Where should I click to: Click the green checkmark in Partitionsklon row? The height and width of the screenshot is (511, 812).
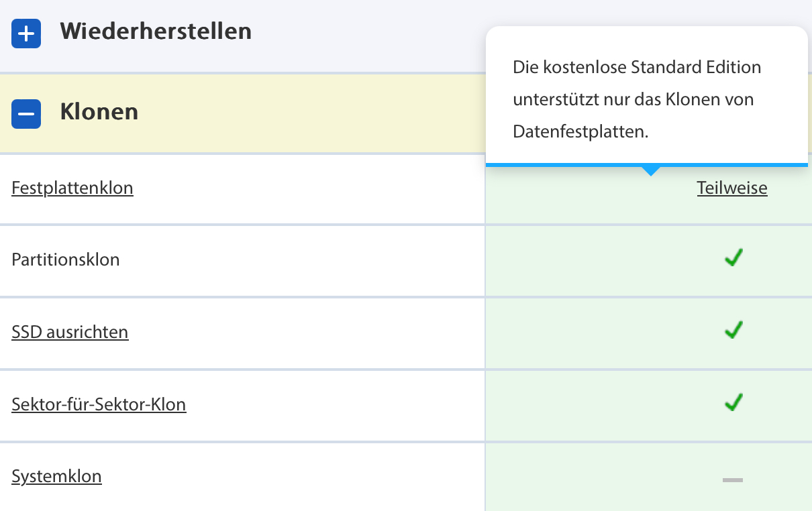coord(733,258)
